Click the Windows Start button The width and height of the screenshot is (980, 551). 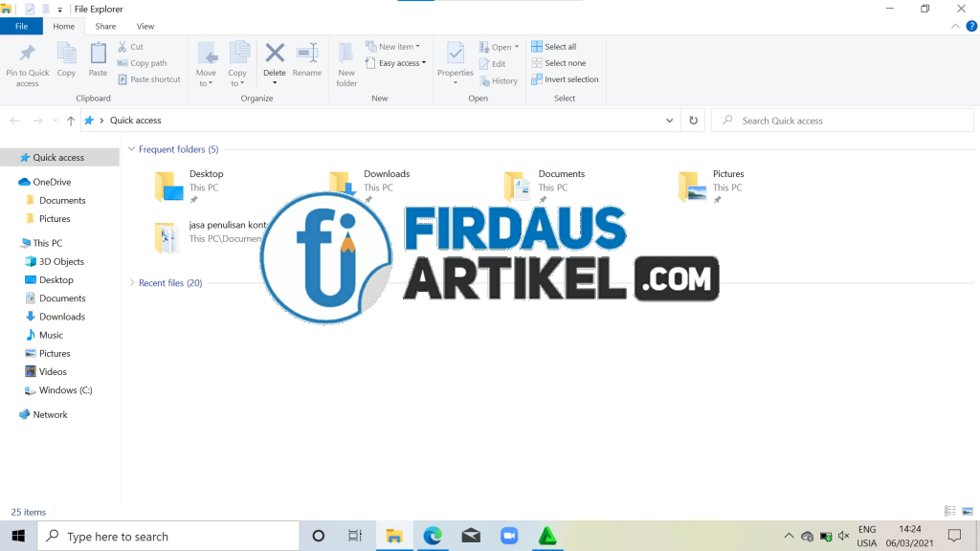coord(18,536)
